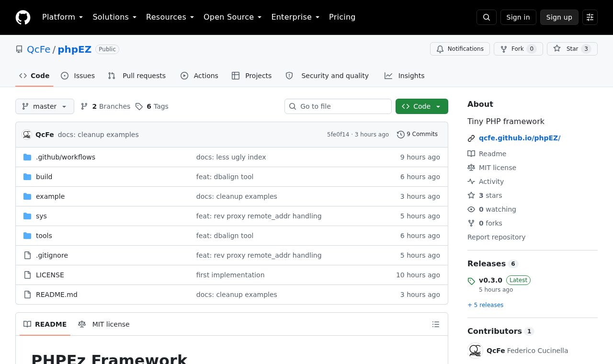The width and height of the screenshot is (613, 364).
Task: Switch to the Pull requests tab
Action: 137,76
